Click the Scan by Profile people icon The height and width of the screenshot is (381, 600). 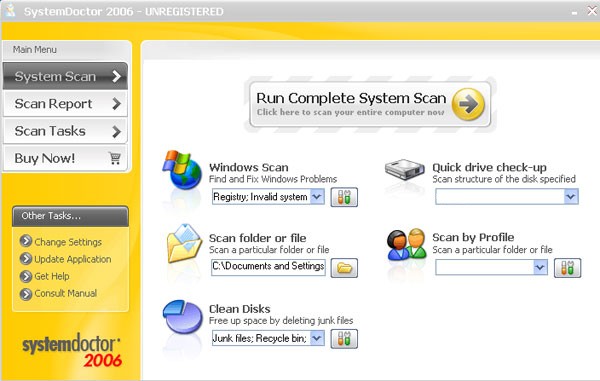pyautogui.click(x=406, y=245)
